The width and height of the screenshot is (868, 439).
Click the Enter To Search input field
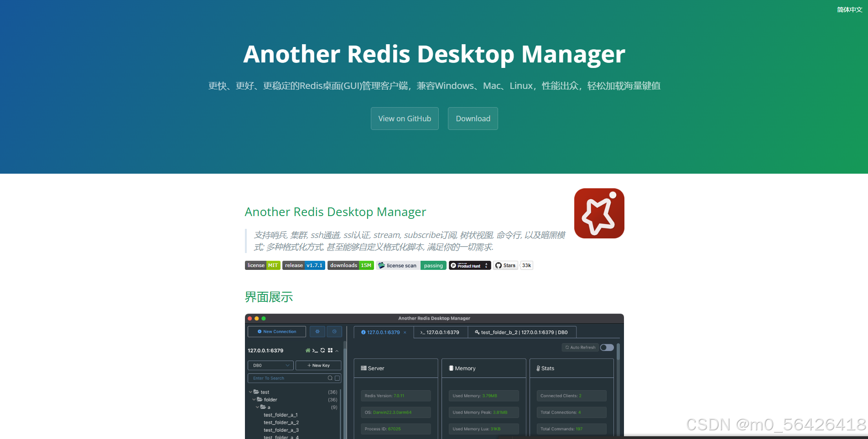point(278,378)
